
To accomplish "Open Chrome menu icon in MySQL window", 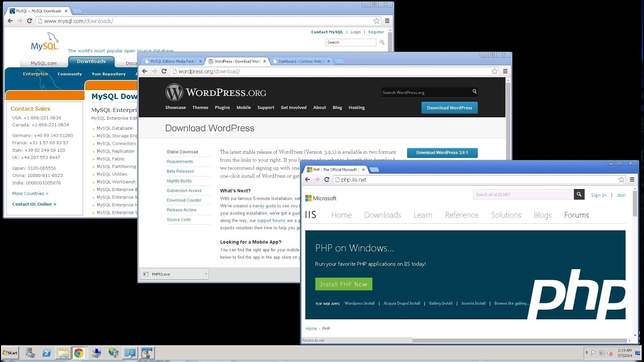I will (387, 21).
